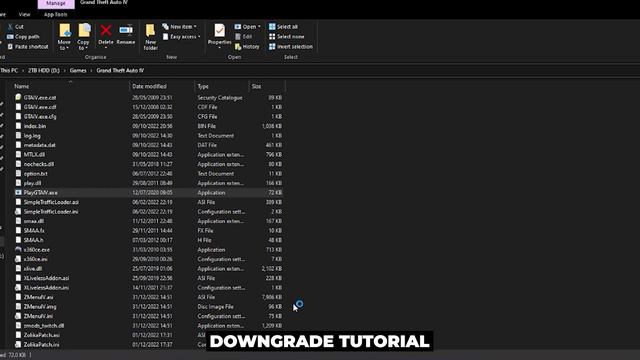Expand the breadcrumb chevron after Games
This screenshot has height=360, width=640.
click(x=91, y=71)
